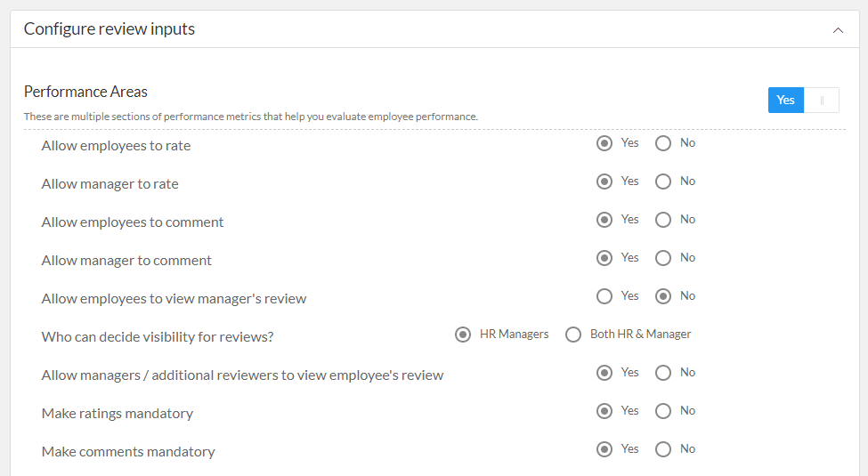Image resolution: width=868 pixels, height=476 pixels.
Task: Select No for Make comments mandatory
Action: pos(662,449)
